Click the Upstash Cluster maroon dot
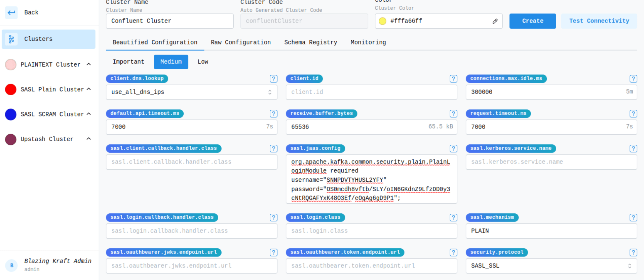Image resolution: width=644 pixels, height=280 pixels. coord(11,139)
